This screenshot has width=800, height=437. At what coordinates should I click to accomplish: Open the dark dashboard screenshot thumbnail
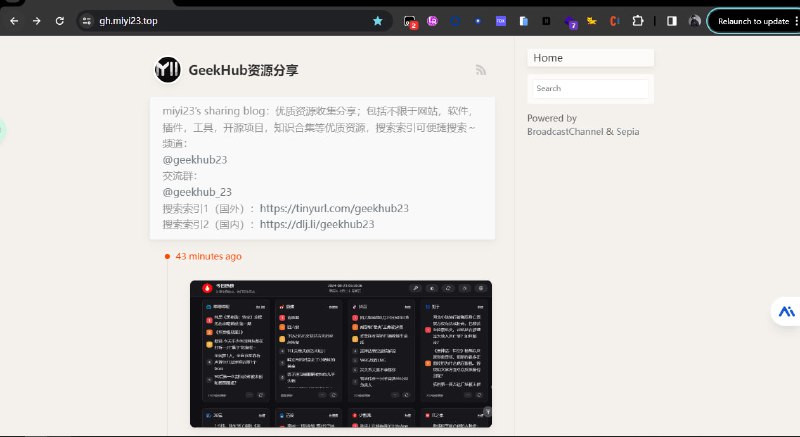pos(341,353)
